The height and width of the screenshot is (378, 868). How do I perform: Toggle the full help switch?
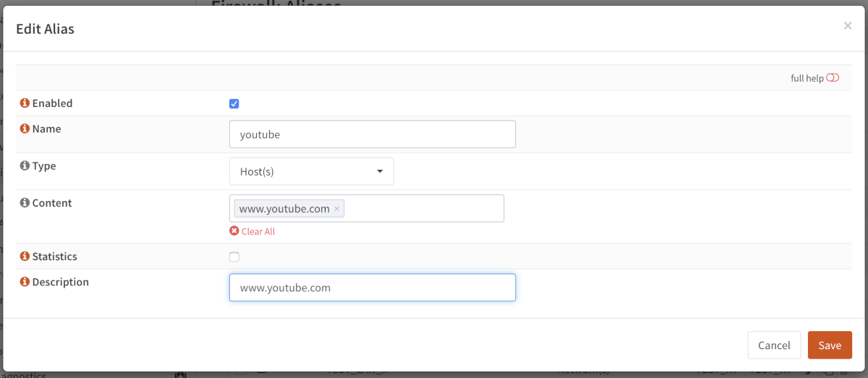[833, 78]
